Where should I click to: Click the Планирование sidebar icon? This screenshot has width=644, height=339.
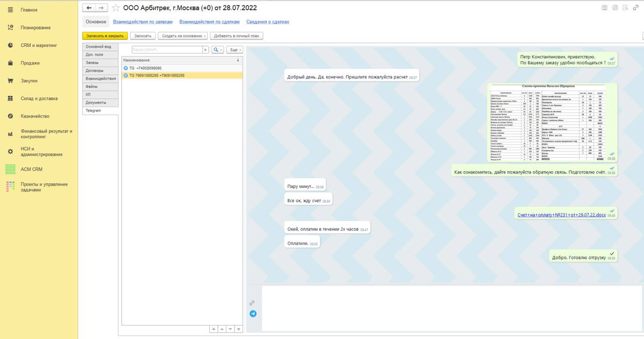(x=10, y=27)
